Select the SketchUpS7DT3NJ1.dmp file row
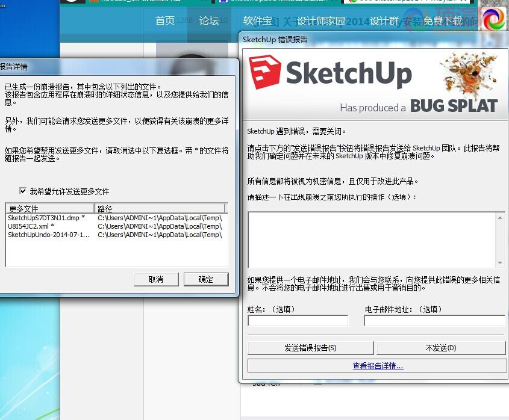 coord(116,218)
